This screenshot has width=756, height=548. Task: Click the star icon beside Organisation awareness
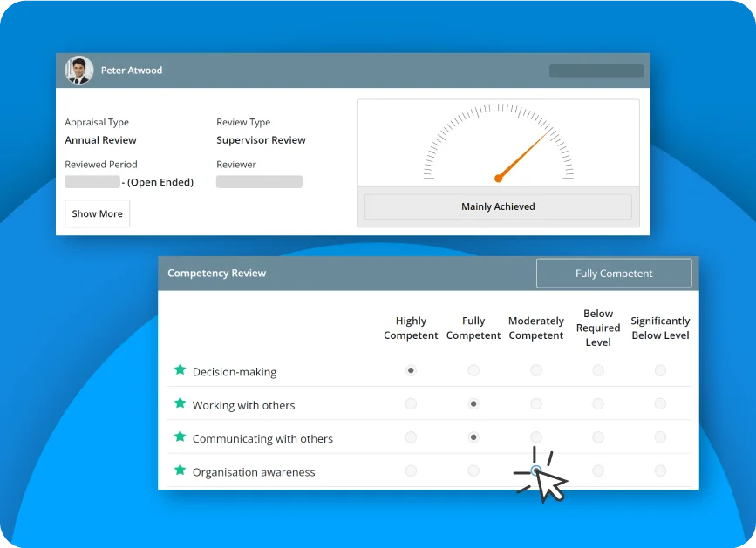coord(180,470)
